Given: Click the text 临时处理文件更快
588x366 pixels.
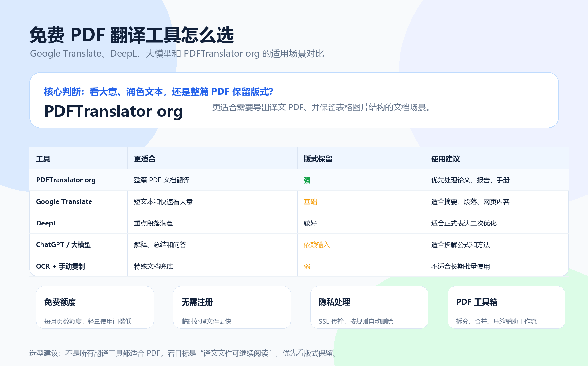Looking at the screenshot, I should (206, 321).
